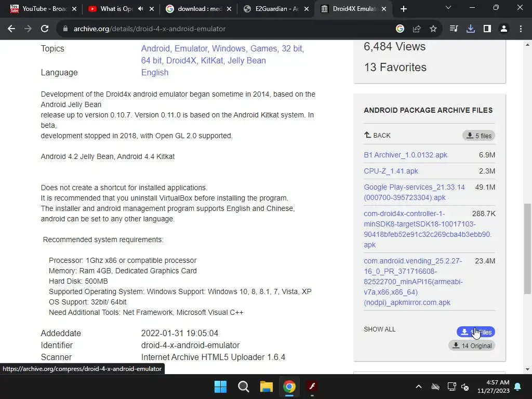Click SHOW ALL files link
The width and height of the screenshot is (532, 399).
380,329
